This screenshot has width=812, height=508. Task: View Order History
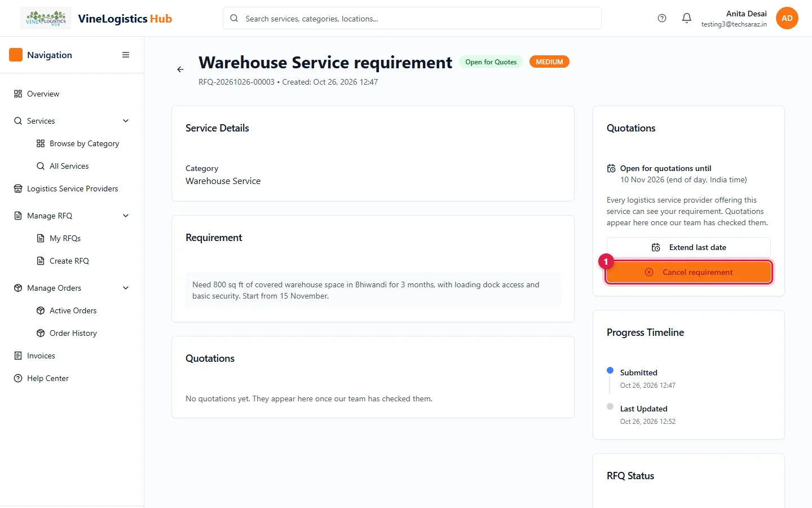83,333
